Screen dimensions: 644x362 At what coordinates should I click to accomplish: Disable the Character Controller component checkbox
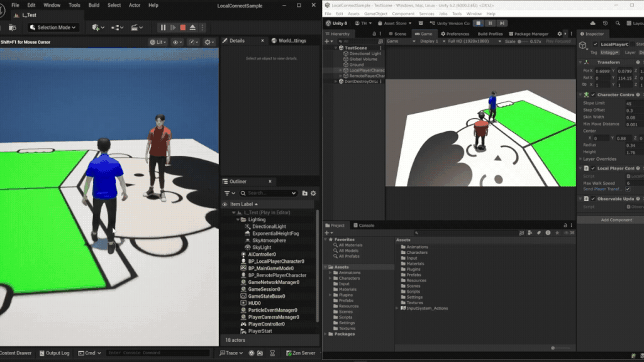[593, 95]
